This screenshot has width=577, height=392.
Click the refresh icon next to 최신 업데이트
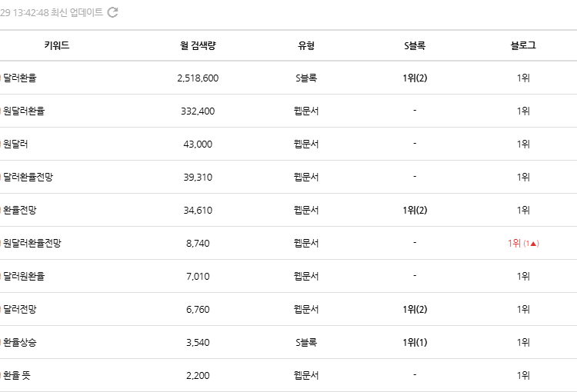112,12
